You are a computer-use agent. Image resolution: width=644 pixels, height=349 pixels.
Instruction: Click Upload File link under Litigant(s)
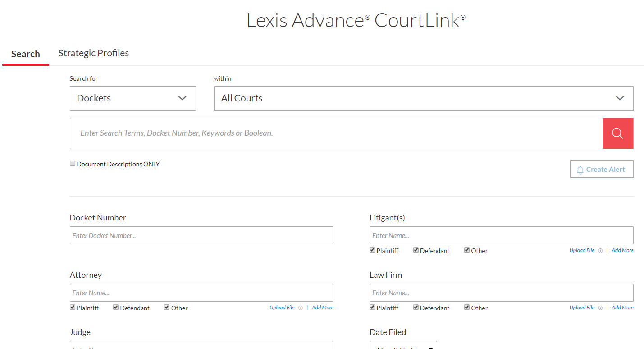click(x=582, y=250)
